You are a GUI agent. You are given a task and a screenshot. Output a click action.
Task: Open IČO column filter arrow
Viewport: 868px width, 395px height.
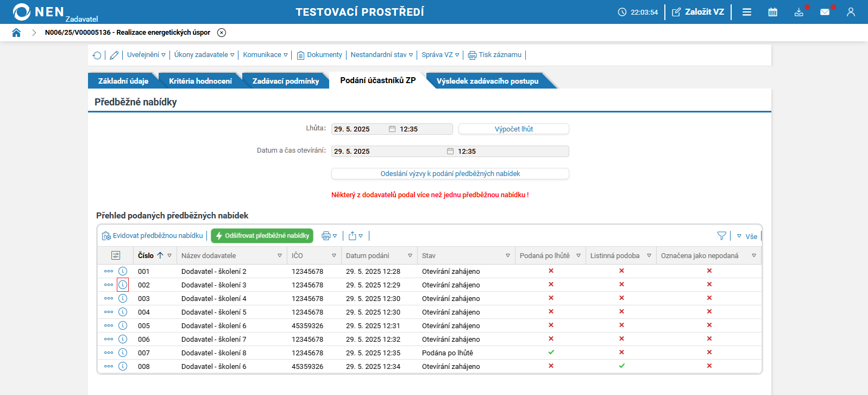pos(334,255)
